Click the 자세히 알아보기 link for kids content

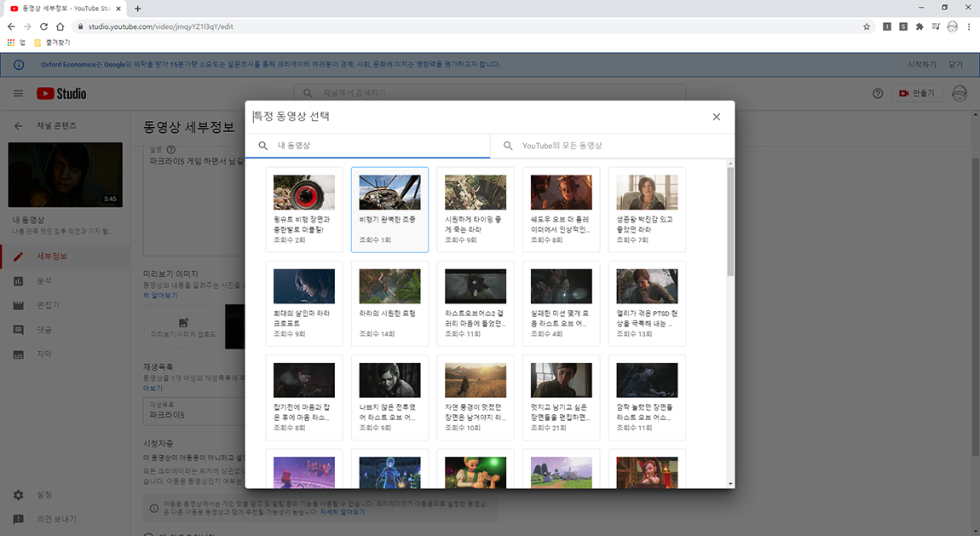pyautogui.click(x=342, y=511)
